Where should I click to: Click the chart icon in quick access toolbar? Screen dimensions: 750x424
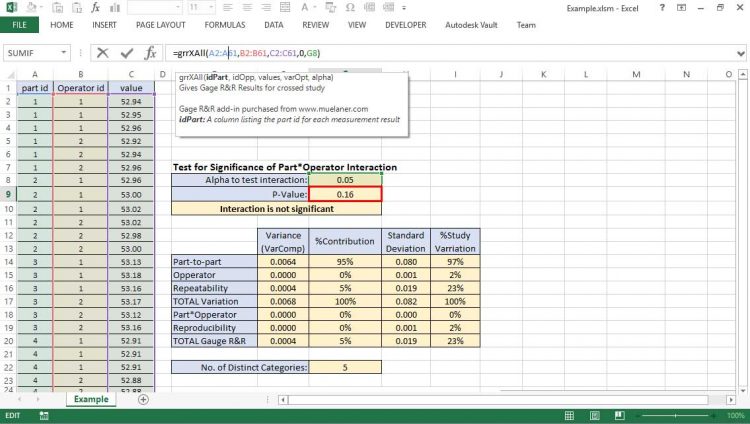click(115, 7)
